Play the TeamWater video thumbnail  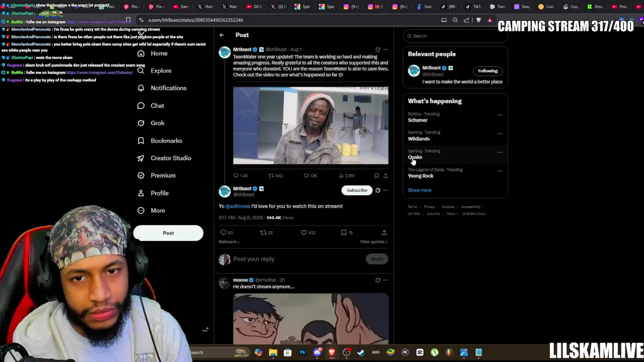tap(310, 126)
